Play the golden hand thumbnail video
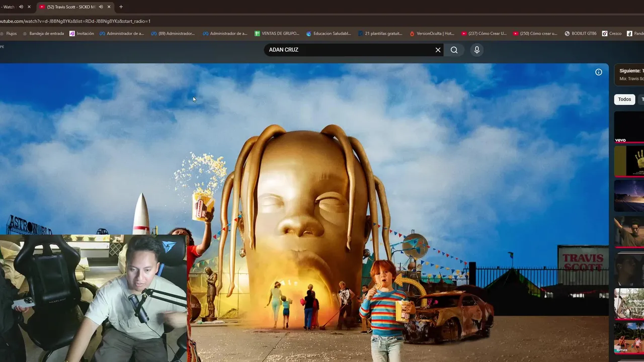644x362 pixels. [629, 161]
